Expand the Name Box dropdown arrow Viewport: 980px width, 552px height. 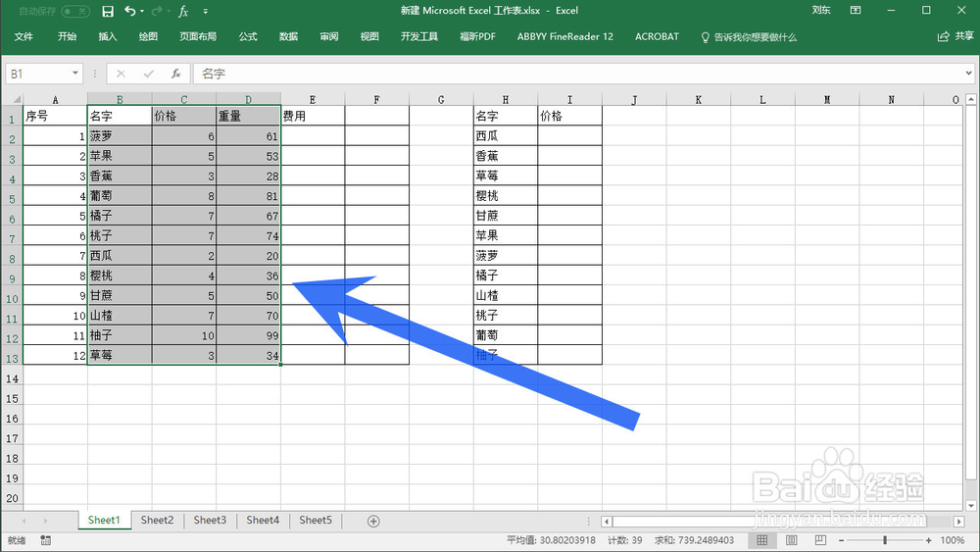[x=75, y=74]
